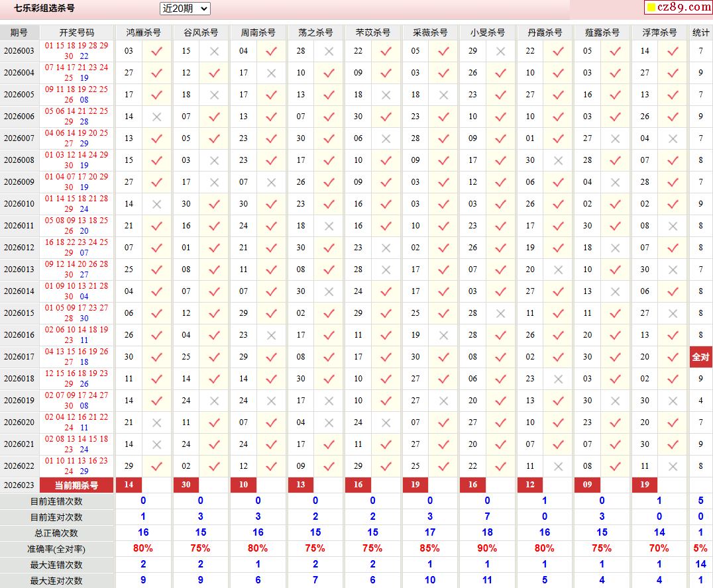Click the 准确率(全对率) row label
The width and height of the screenshot is (713, 588).
coord(57,549)
